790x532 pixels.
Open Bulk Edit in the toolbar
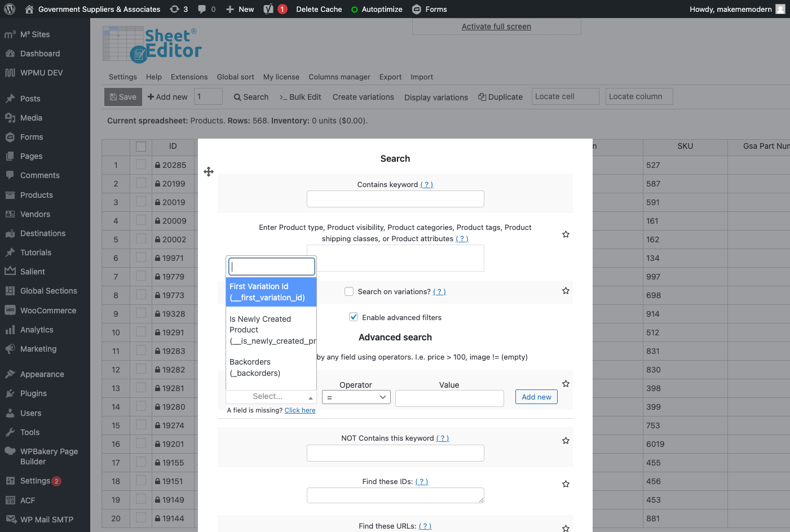pos(301,97)
